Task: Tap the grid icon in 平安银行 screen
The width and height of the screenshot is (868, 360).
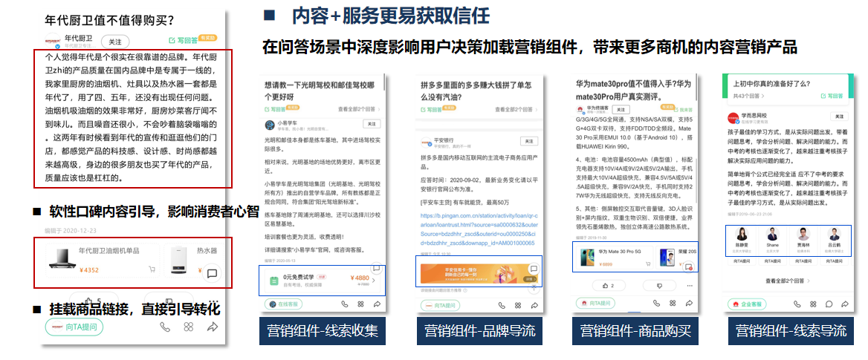Action: (517, 305)
